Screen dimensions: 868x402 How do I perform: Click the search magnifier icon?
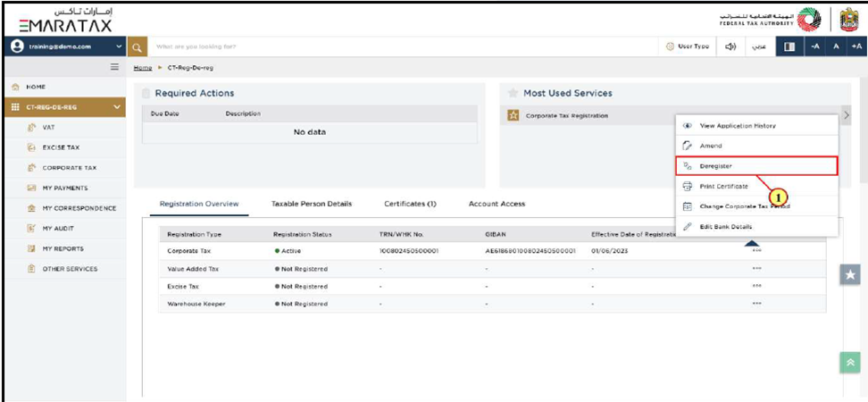pos(138,46)
